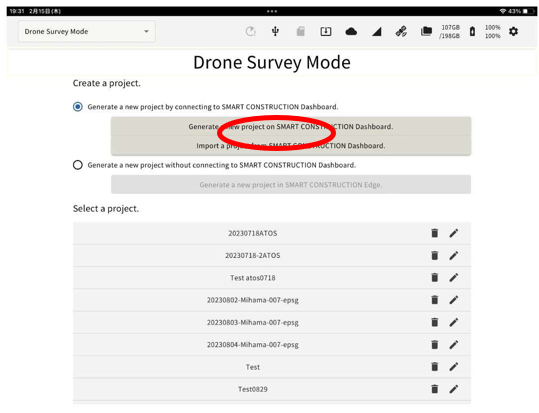Select radio for connecting to Dashboard
Screen dimensions: 539x413
tap(78, 107)
